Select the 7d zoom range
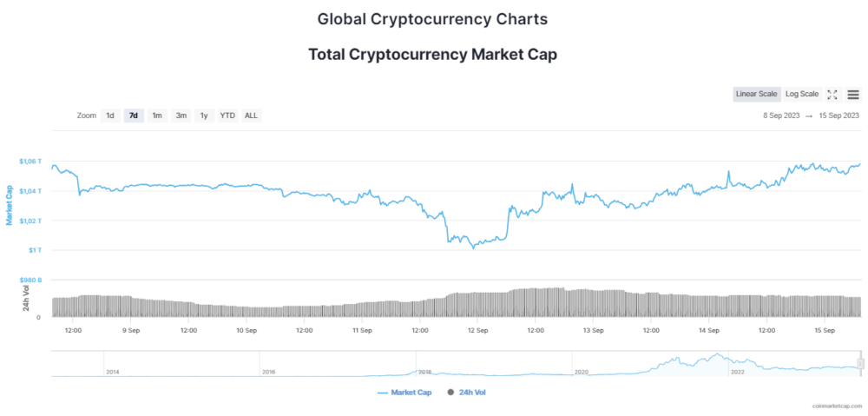This screenshot has height=416, width=868. (x=134, y=116)
